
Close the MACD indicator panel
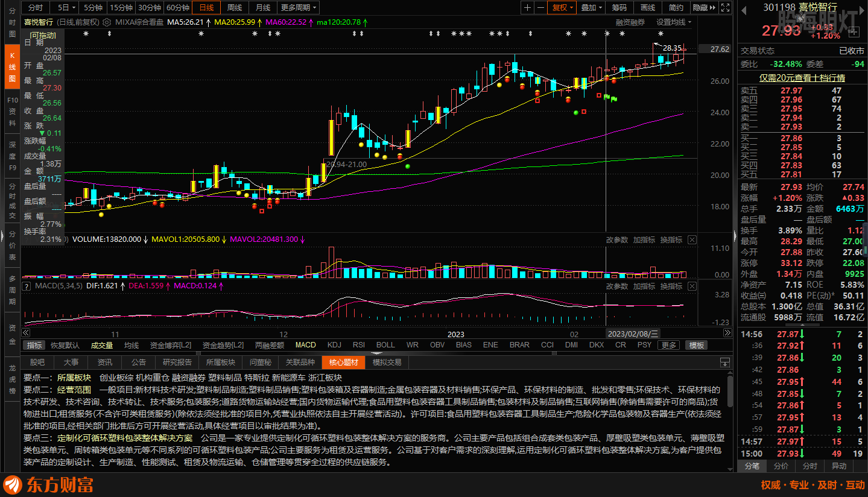[x=692, y=286]
